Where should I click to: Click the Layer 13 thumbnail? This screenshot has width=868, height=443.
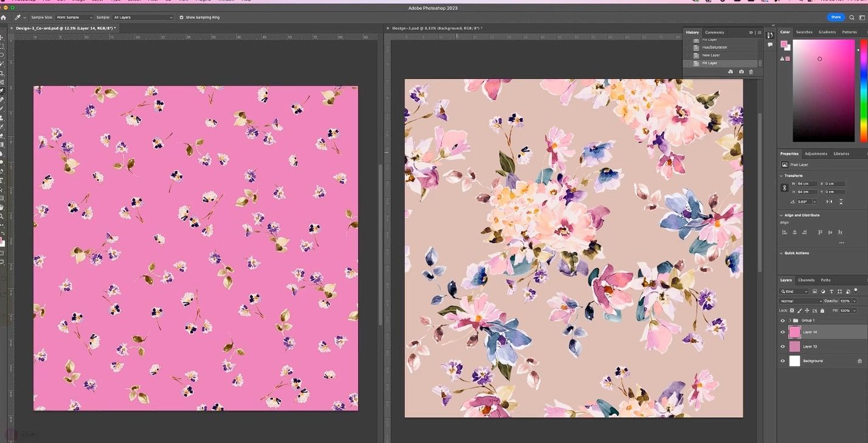[x=794, y=346]
